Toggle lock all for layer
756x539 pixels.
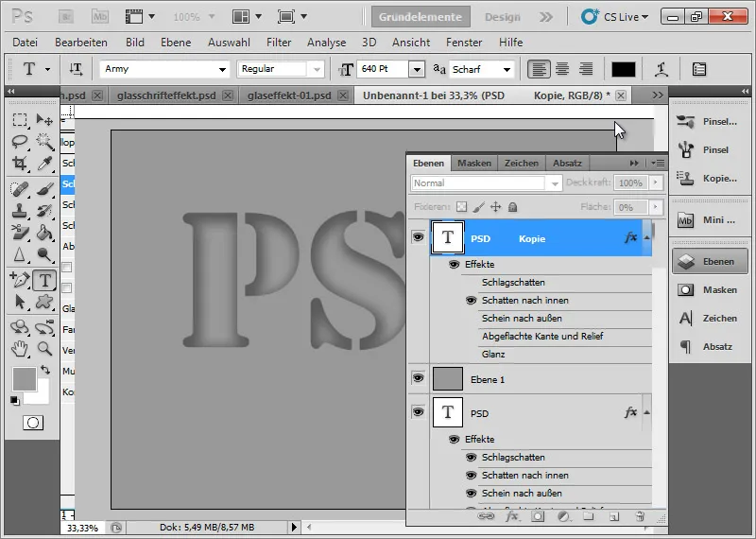[x=512, y=207]
